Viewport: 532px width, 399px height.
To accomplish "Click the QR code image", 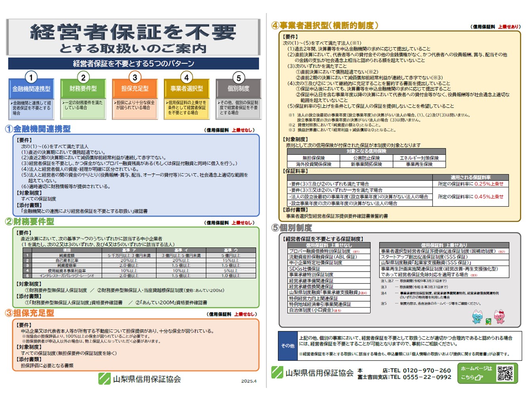I will (x=505, y=373).
